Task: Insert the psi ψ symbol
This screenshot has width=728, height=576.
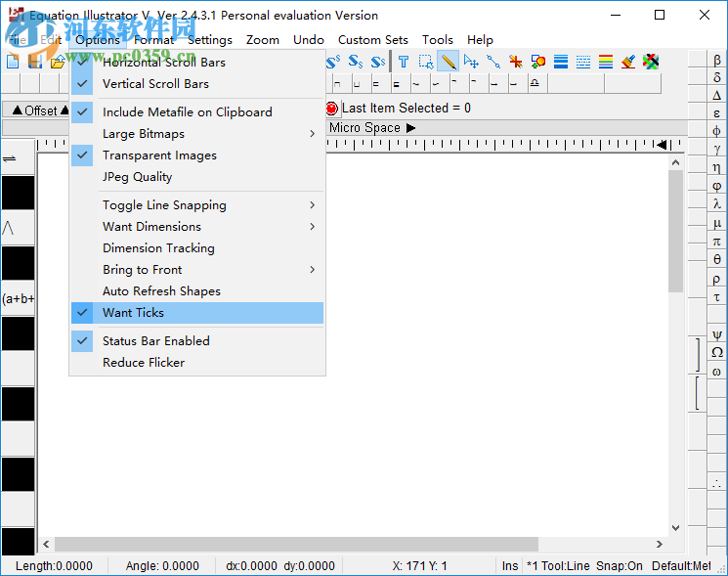Action: click(x=717, y=334)
